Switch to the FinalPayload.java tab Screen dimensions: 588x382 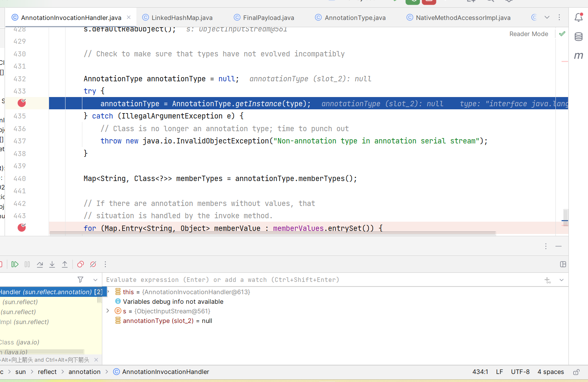[268, 18]
